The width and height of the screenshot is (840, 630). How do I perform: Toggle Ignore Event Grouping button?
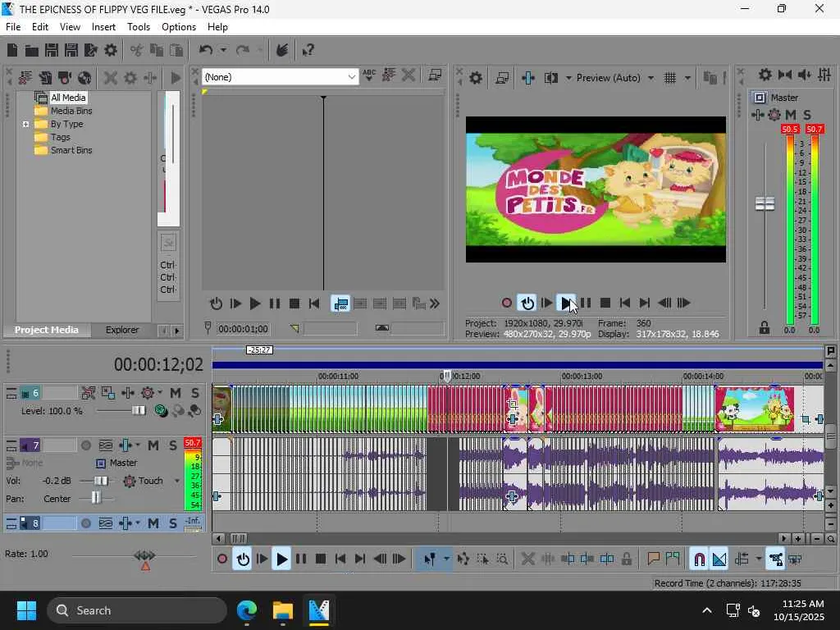coord(796,559)
